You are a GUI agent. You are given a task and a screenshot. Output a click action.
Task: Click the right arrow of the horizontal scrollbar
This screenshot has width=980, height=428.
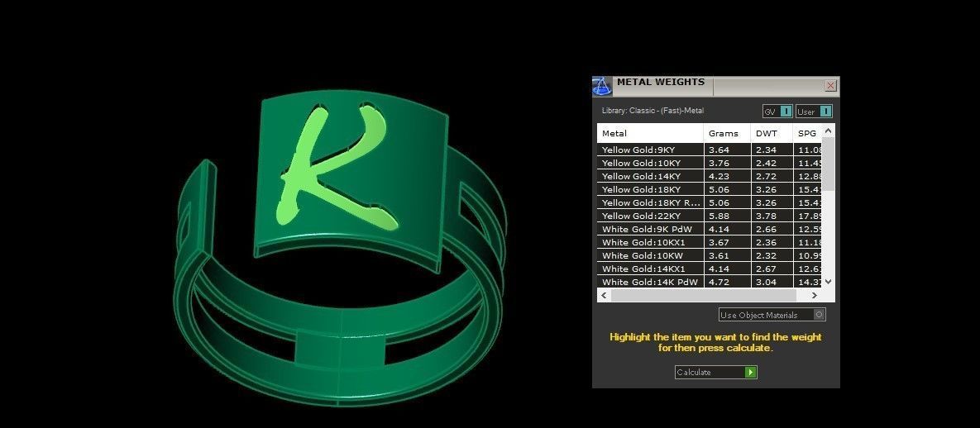coord(814,295)
